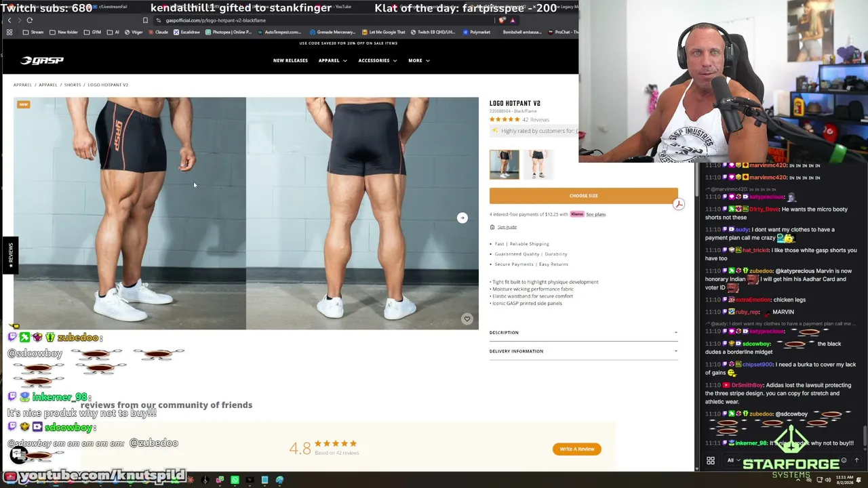Open the Size guide link
The width and height of the screenshot is (868, 488).
[x=507, y=227]
